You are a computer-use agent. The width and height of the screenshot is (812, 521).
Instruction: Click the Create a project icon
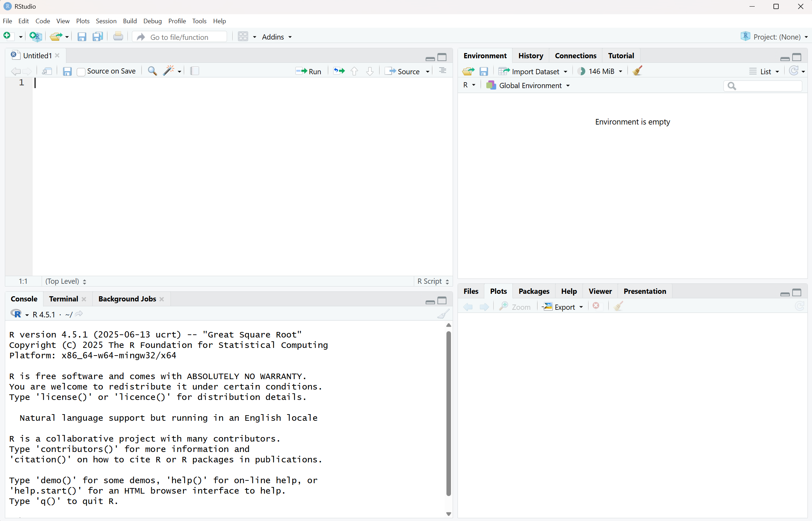(36, 37)
